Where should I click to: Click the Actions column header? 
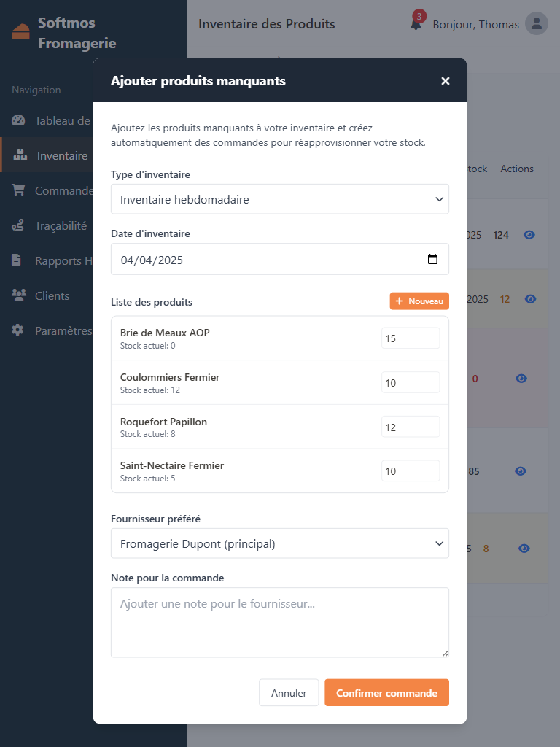tap(517, 169)
